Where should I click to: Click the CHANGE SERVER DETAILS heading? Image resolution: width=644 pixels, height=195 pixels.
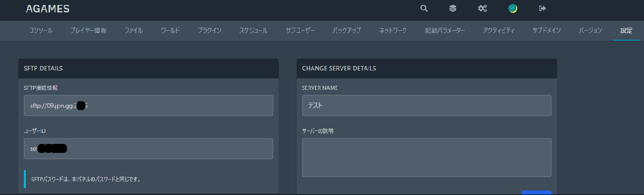[339, 68]
